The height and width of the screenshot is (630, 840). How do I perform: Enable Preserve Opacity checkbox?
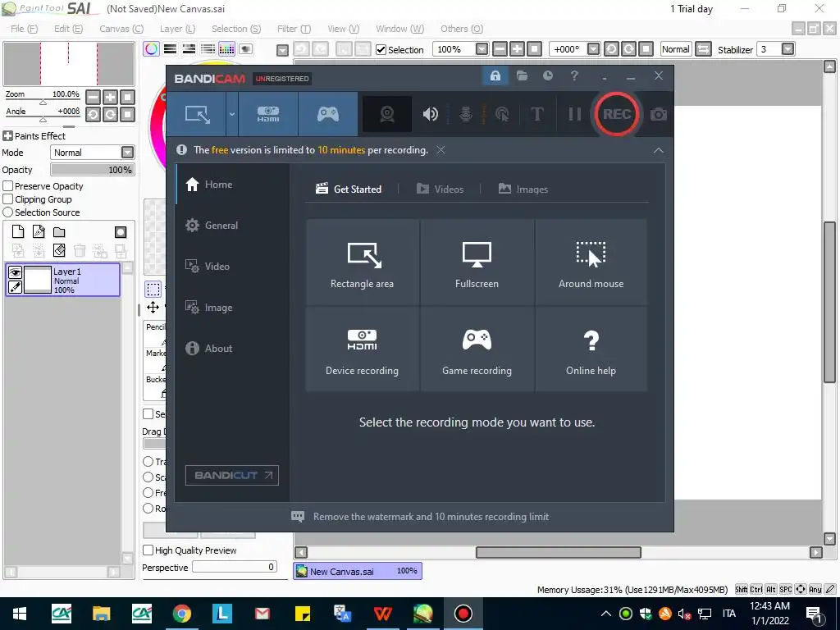coord(8,186)
